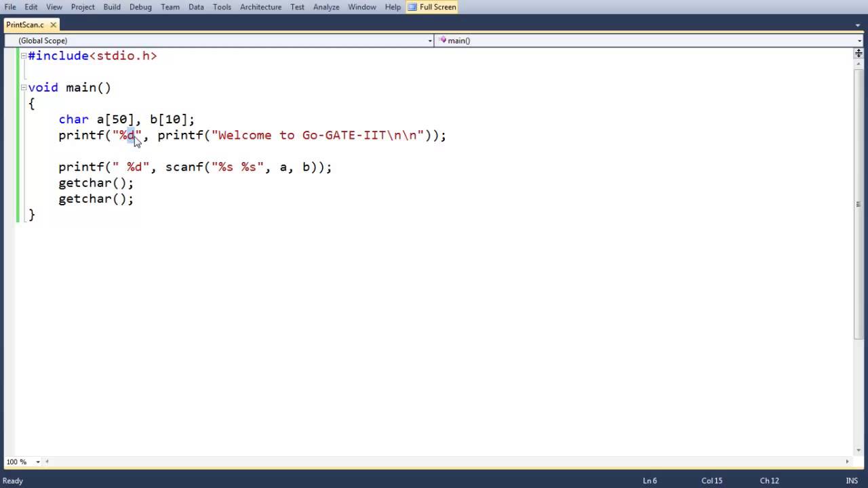Click the editor split bar handle
Screen dimensions: 868x488
pos(859,53)
